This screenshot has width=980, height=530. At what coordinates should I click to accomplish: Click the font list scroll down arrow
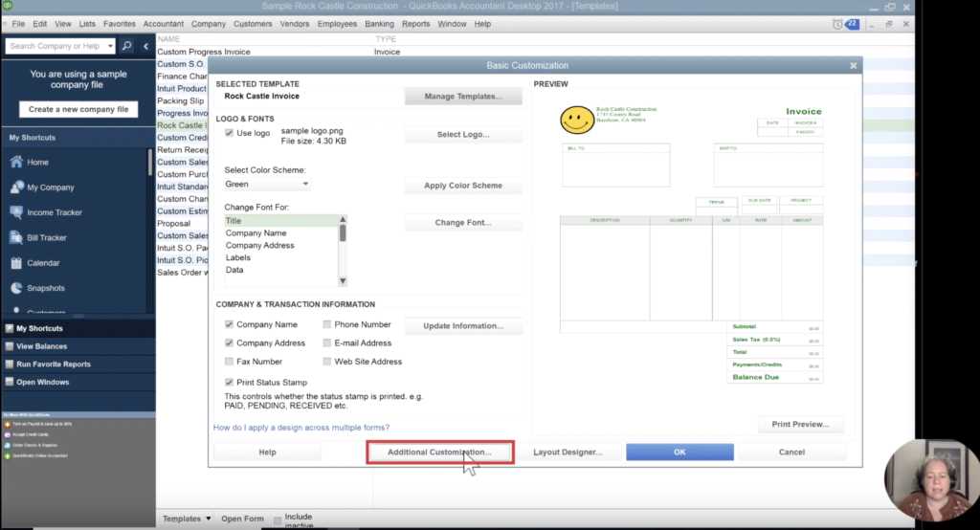click(x=343, y=281)
